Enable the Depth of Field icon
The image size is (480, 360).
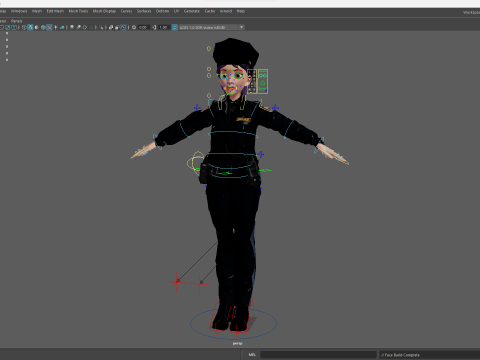tap(91, 27)
